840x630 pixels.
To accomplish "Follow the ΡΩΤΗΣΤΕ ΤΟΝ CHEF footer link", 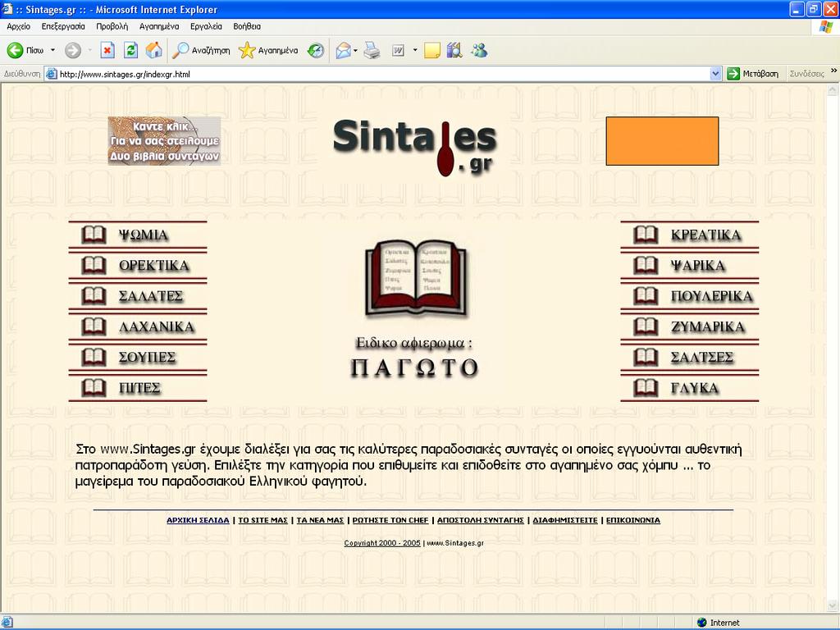I will (390, 520).
